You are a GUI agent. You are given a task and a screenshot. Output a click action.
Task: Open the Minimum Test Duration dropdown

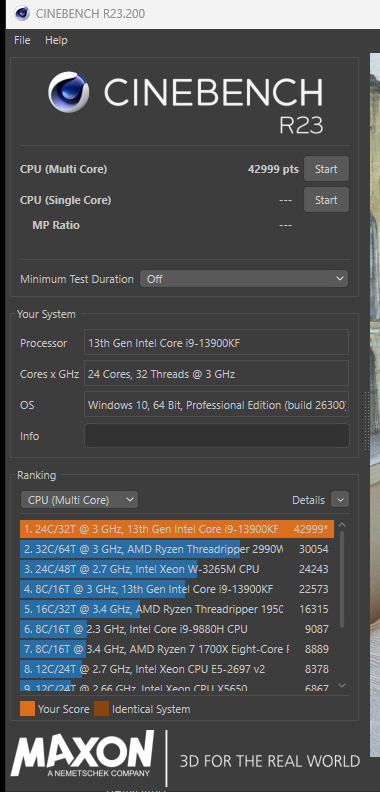click(x=244, y=279)
